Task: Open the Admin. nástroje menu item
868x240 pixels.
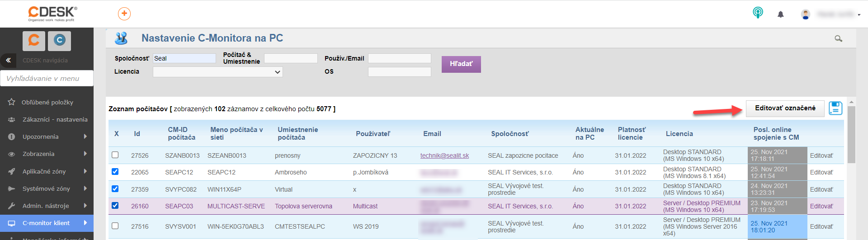Action: click(x=47, y=206)
